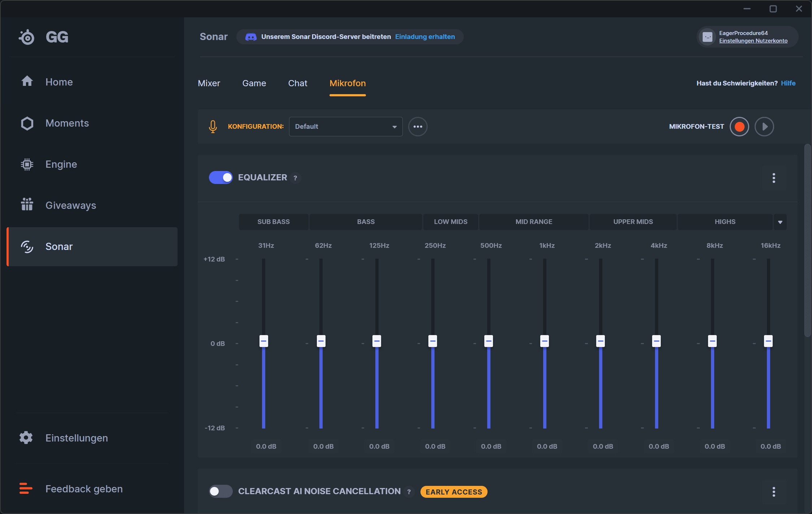Click the 62Hz slider handle

[321, 341]
